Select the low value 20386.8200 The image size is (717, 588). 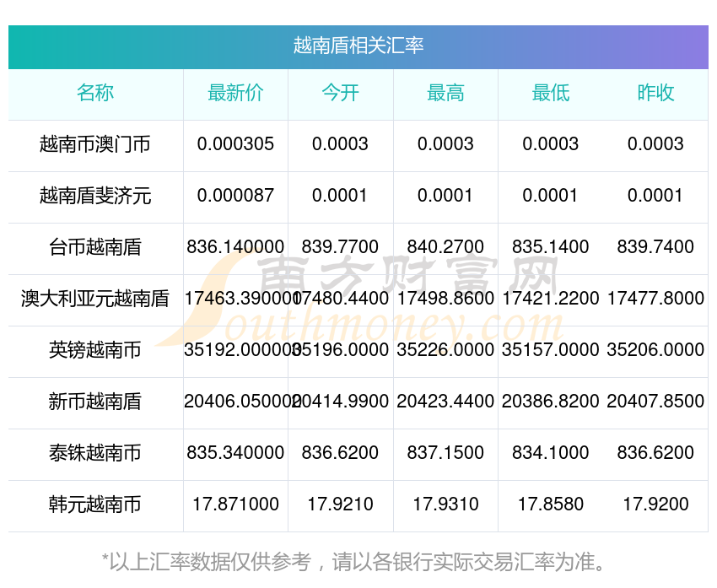[551, 402]
